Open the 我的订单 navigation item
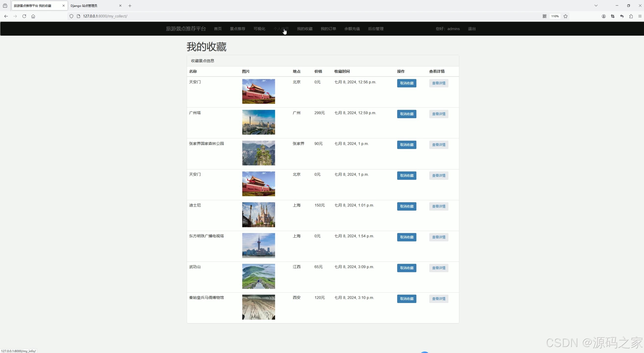 click(328, 29)
